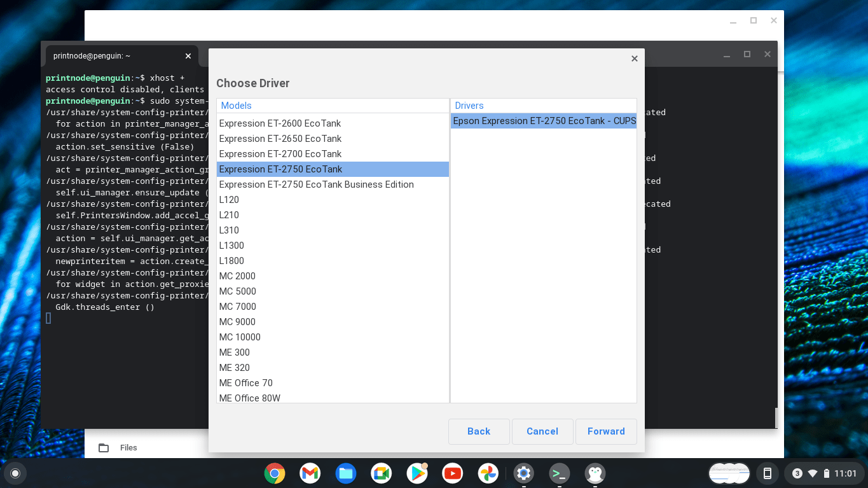Open Google Photos from the shelf

488,473
